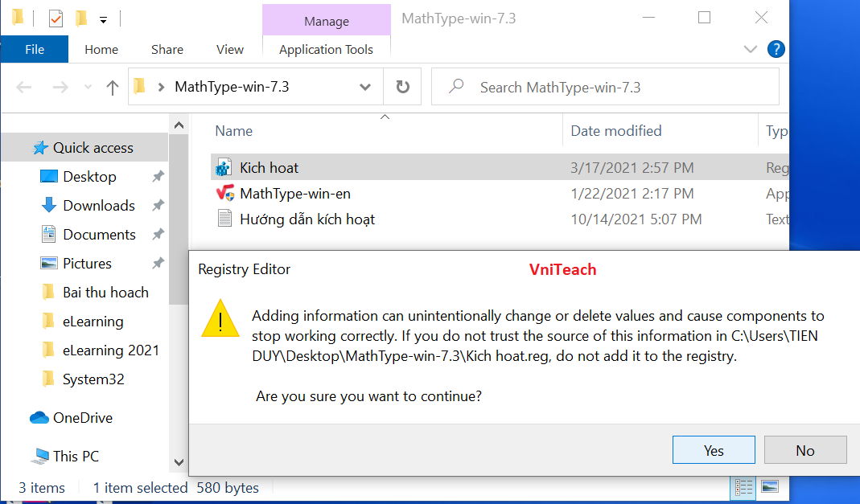Open the Customize Quick Access Toolbar dropdown
Image resolution: width=860 pixels, height=504 pixels.
pos(103,20)
